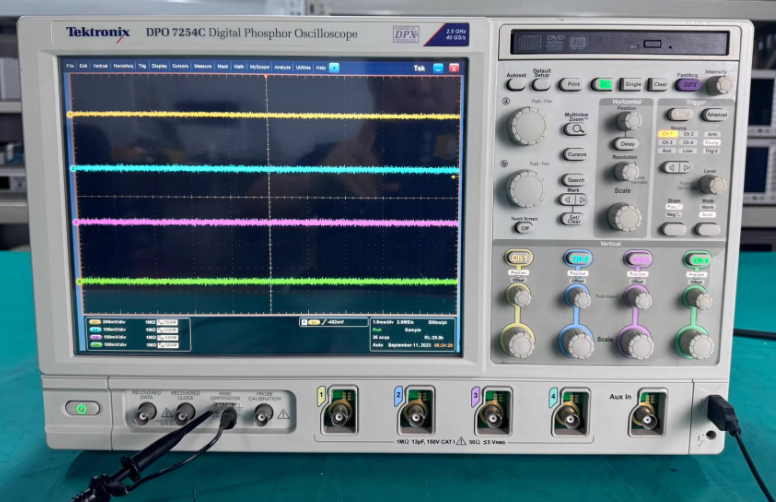Click the Ch 3 vertical scale knob
776x502 pixels.
point(636,344)
